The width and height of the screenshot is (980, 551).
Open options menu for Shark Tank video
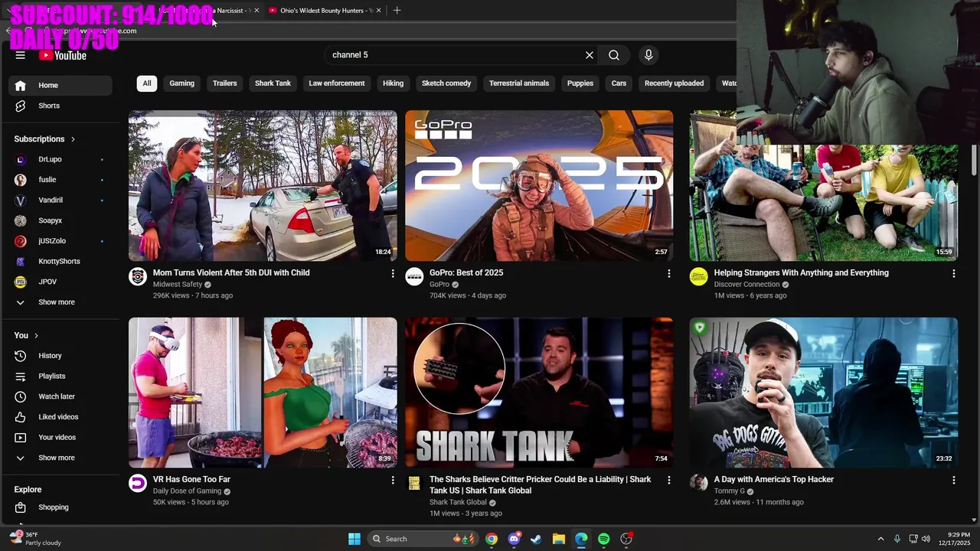coord(668,480)
